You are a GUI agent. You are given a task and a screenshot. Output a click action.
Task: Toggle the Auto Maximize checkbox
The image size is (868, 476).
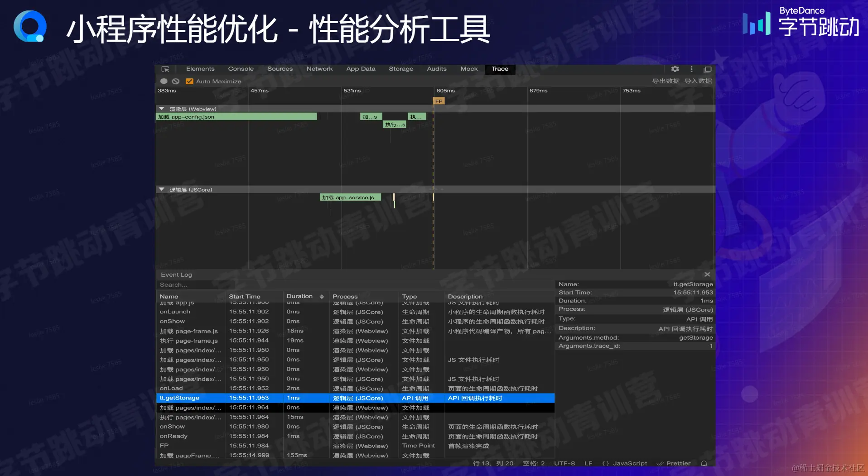(189, 82)
